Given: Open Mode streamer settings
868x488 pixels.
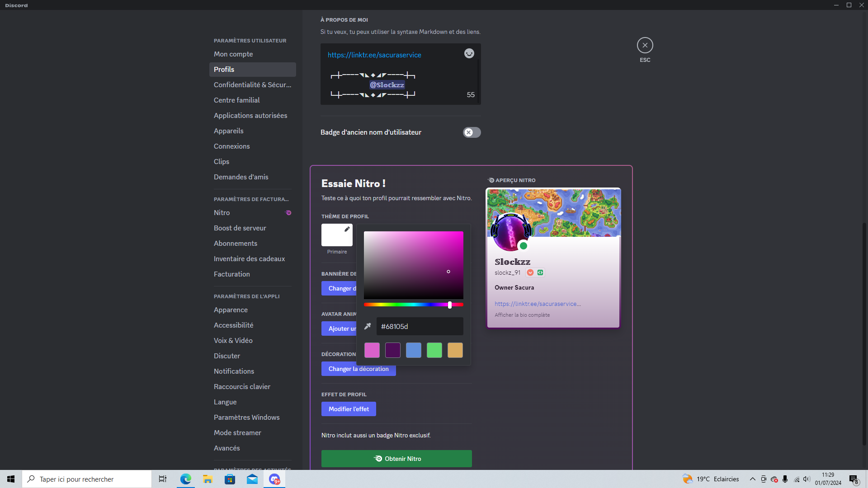Looking at the screenshot, I should coord(252,433).
